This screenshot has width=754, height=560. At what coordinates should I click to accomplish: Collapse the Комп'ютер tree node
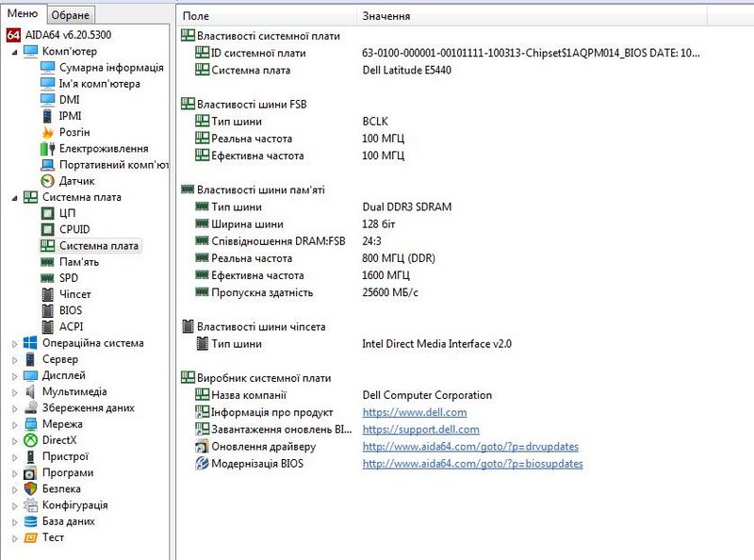tap(14, 52)
